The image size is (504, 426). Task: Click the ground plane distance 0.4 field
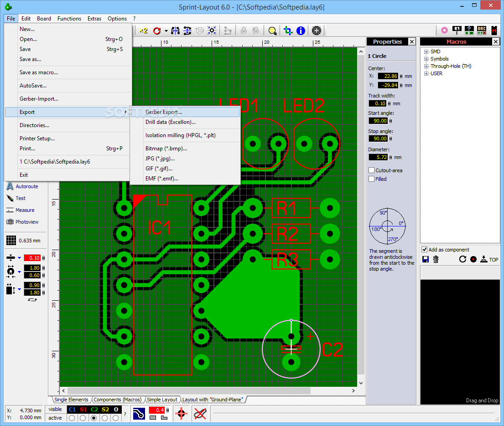pos(156,410)
